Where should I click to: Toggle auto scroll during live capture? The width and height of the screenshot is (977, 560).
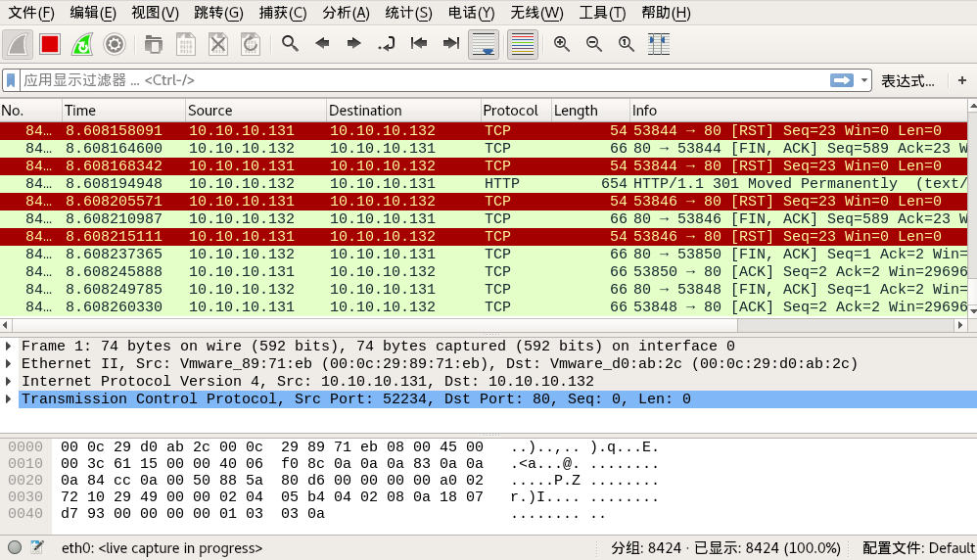pyautogui.click(x=485, y=44)
